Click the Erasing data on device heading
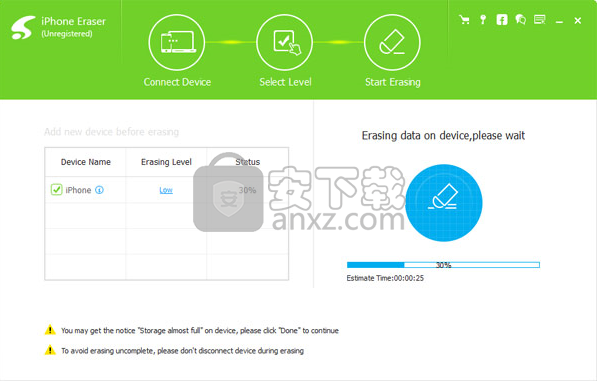Viewport: 603px width, 387px height. coord(443,135)
